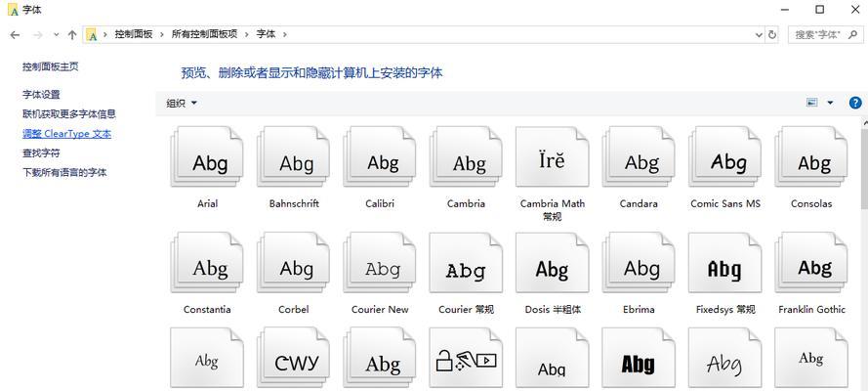The width and height of the screenshot is (868, 391).
Task: Select the Franklin Gothic font icon
Action: (811, 263)
